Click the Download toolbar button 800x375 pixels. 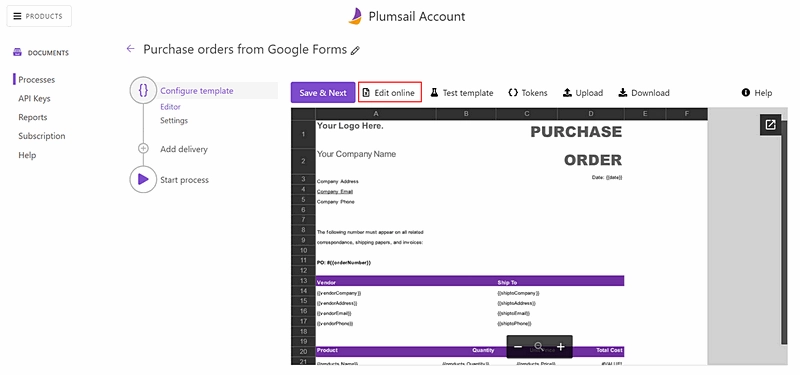tap(644, 93)
